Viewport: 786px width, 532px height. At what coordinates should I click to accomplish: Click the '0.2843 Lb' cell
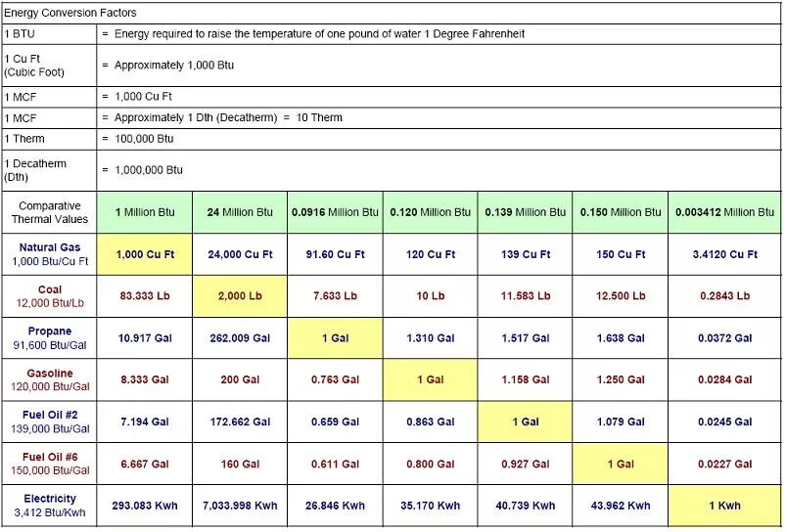pos(725,296)
